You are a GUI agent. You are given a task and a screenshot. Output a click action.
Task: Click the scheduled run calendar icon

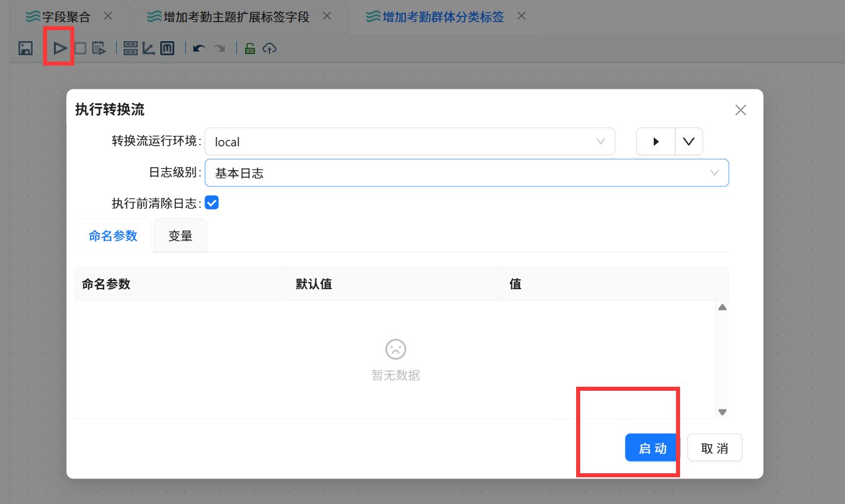point(99,48)
